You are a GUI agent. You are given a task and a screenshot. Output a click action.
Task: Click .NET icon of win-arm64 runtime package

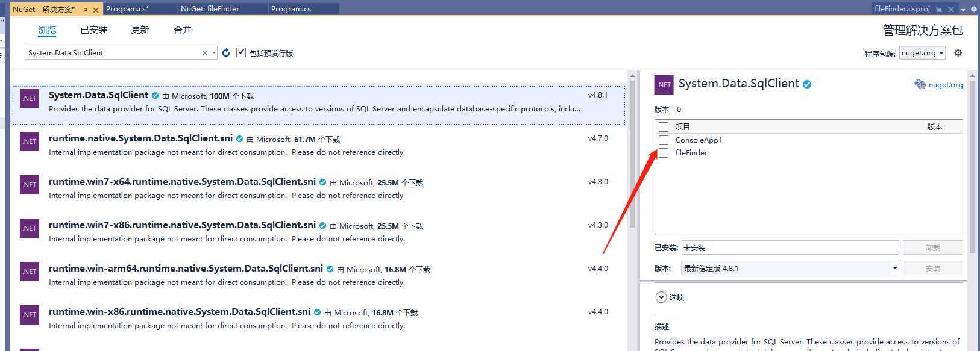[30, 272]
